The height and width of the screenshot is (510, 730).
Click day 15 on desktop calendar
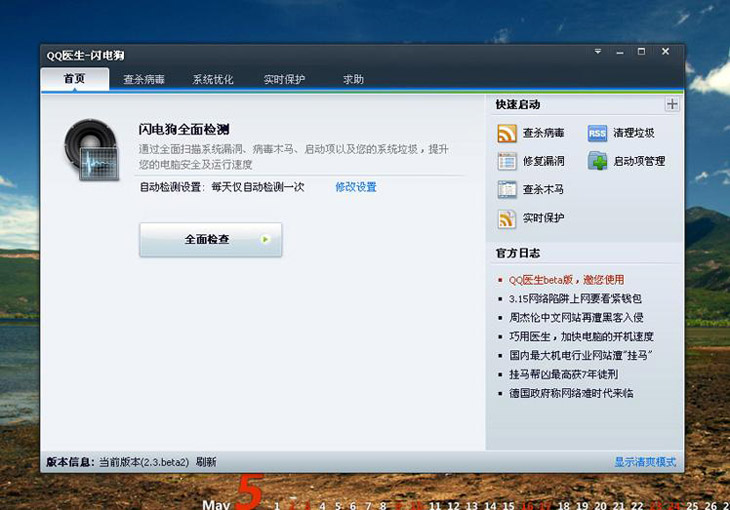[x=508, y=505]
